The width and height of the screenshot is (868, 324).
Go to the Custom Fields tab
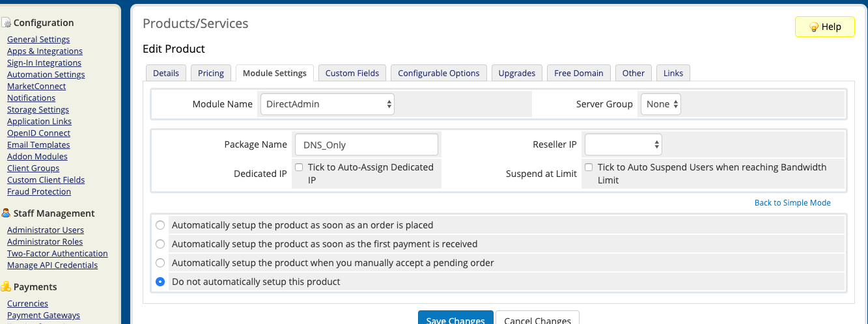[352, 73]
